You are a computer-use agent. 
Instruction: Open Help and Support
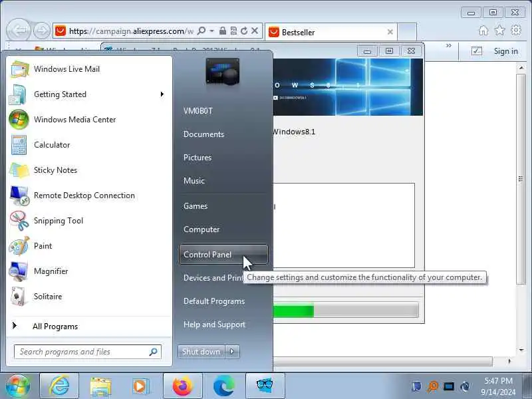[214, 325]
